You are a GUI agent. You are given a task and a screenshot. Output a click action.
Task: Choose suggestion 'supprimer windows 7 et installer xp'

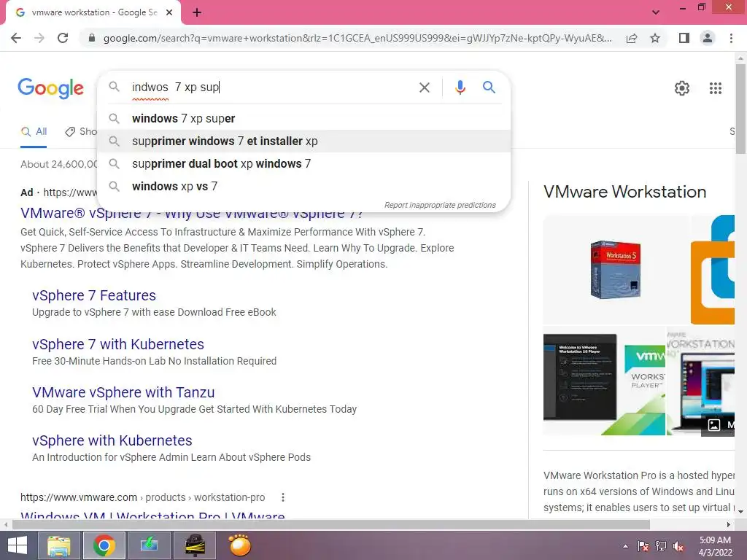303,141
